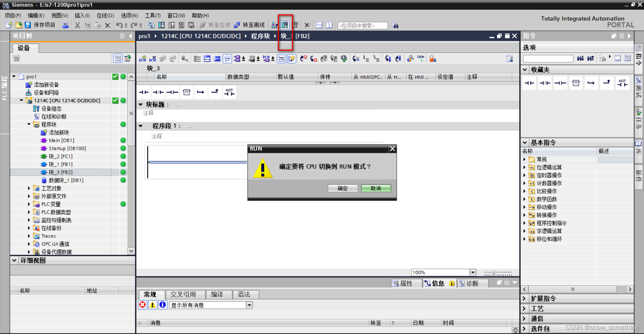The width and height of the screenshot is (644, 334).
Task: Open the 诊断 inspector tab
Action: (x=473, y=283)
